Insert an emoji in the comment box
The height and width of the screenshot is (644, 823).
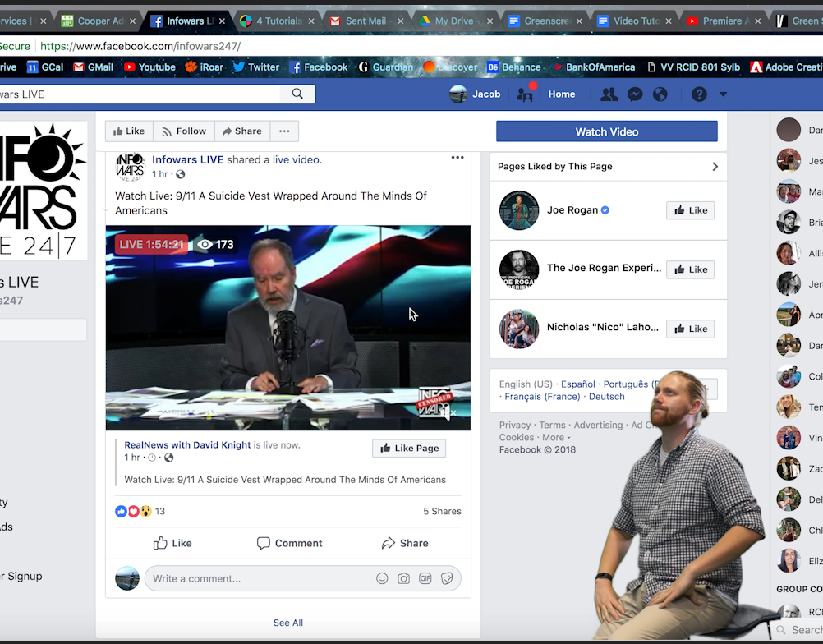pos(382,578)
